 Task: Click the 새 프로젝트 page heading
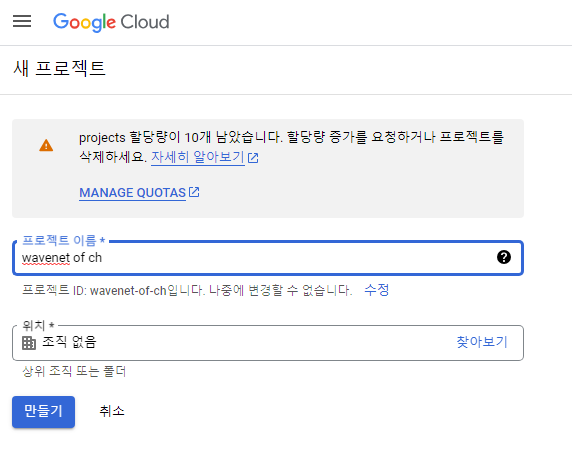click(59, 69)
